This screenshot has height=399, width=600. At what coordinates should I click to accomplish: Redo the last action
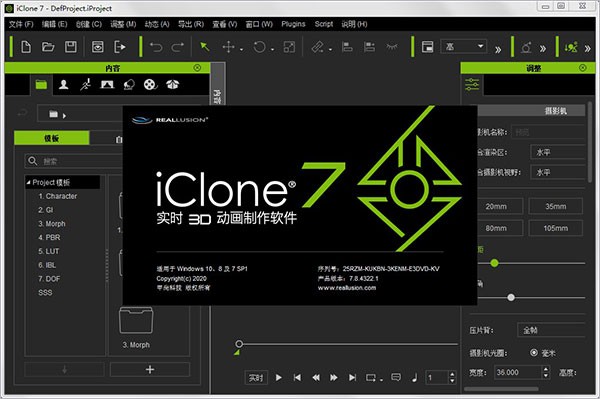pos(178,47)
